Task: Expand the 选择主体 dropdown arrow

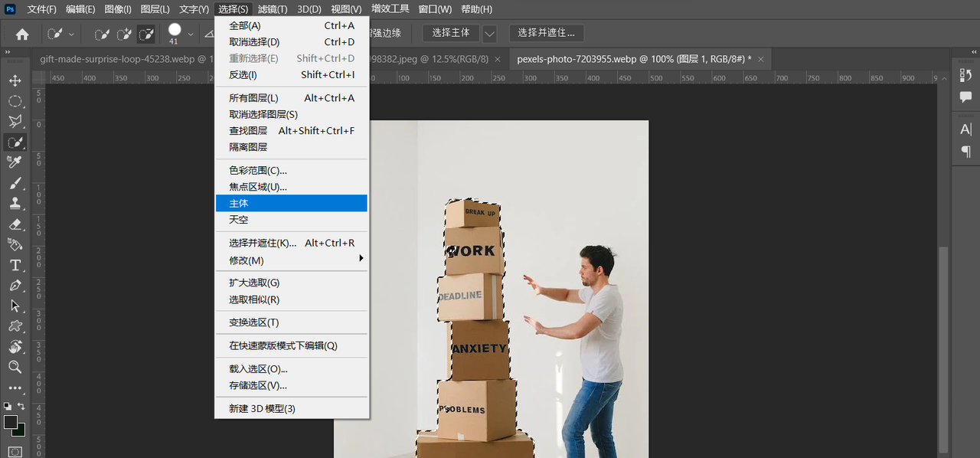Action: click(x=489, y=33)
